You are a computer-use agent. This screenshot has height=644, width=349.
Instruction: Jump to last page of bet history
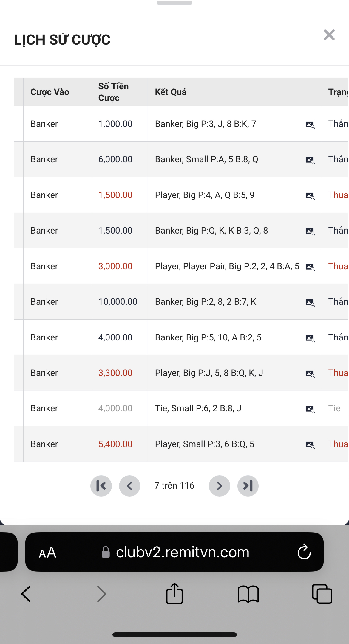[248, 486]
